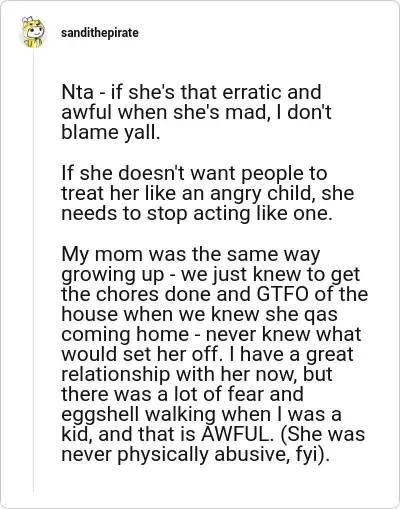Click the word "relationship"
Screen dimensions: 400x509
point(116,375)
